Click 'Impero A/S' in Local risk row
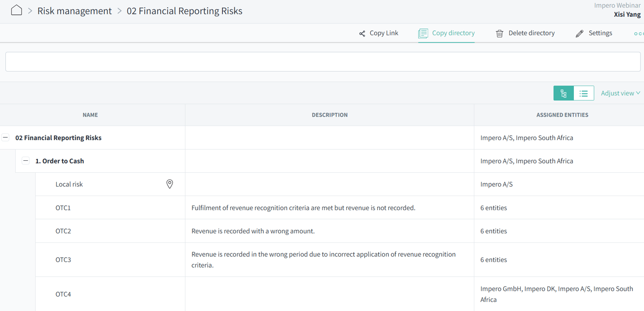 click(x=496, y=184)
